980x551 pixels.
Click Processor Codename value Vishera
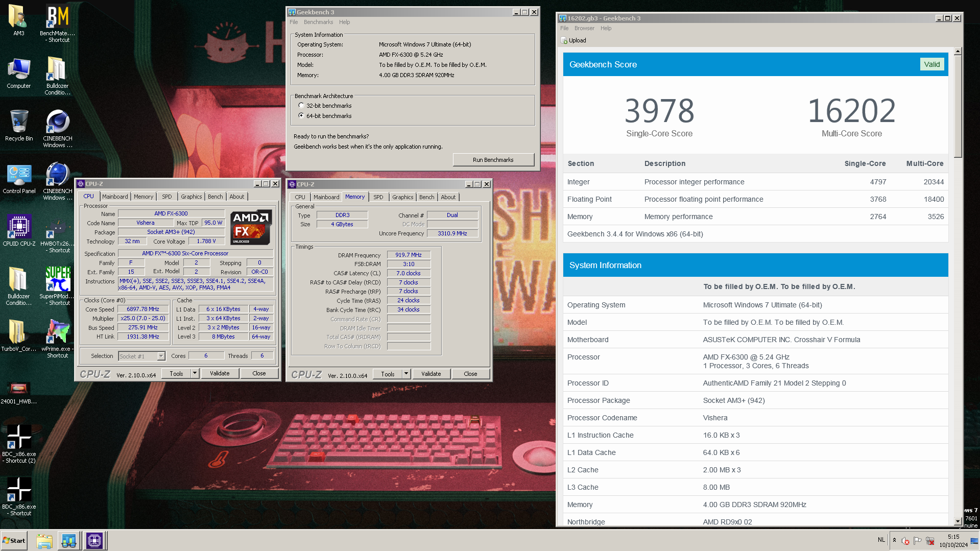(715, 418)
